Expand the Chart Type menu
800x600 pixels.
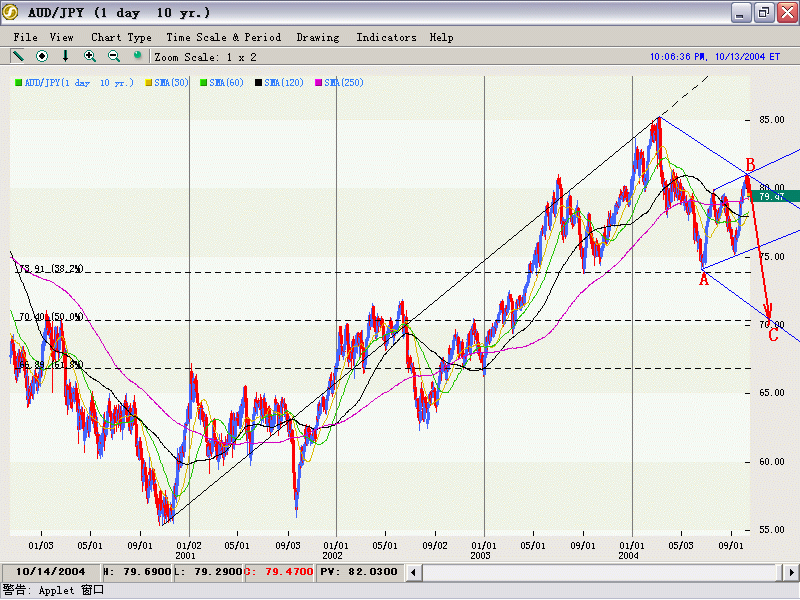(x=121, y=37)
